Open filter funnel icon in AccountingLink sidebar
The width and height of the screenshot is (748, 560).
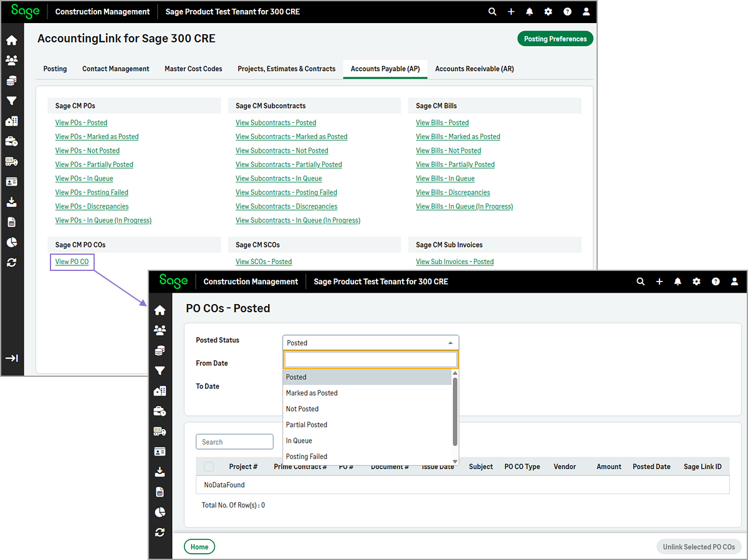click(12, 101)
